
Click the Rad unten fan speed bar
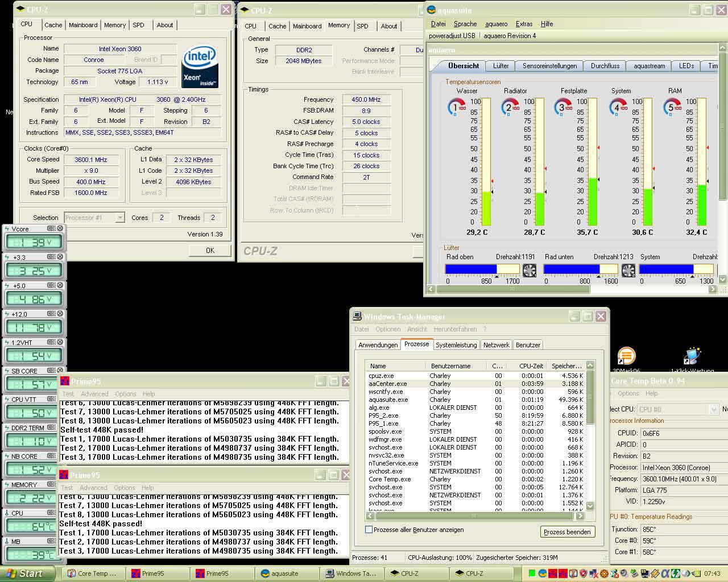click(581, 269)
